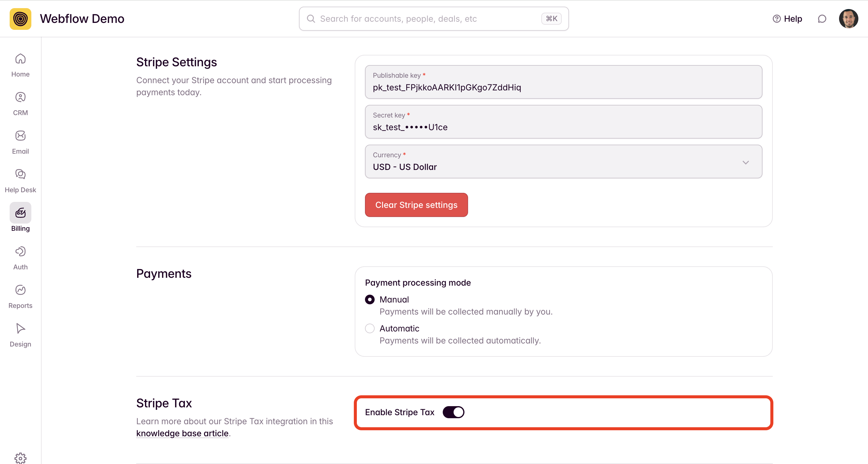Open the user profile avatar
Viewport: 868px width, 464px height.
click(x=848, y=19)
